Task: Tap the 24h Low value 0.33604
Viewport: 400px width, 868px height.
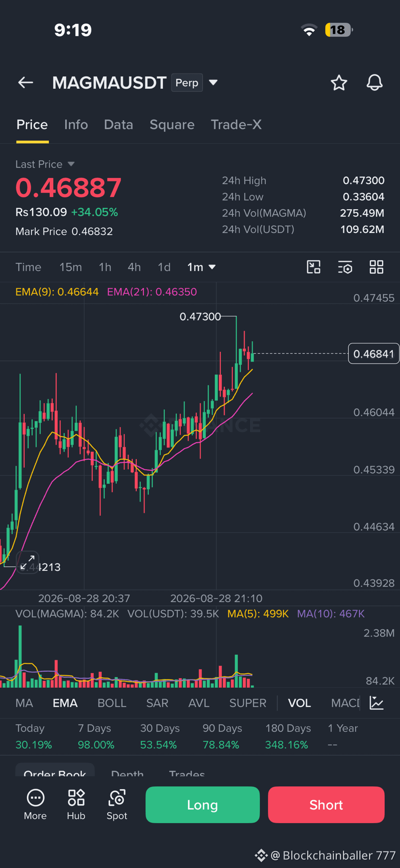Action: [x=364, y=197]
